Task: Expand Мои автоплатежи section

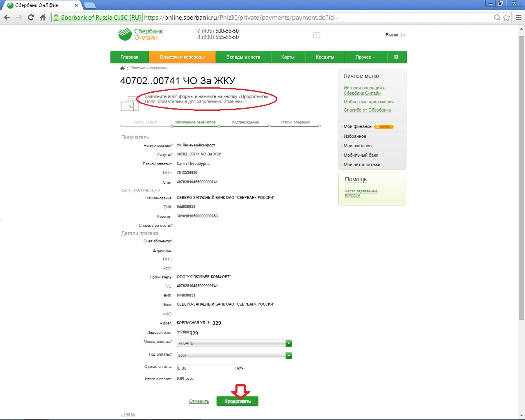Action: click(x=362, y=164)
